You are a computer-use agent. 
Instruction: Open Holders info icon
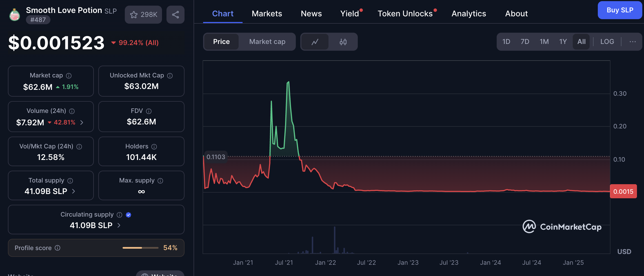coord(154,147)
